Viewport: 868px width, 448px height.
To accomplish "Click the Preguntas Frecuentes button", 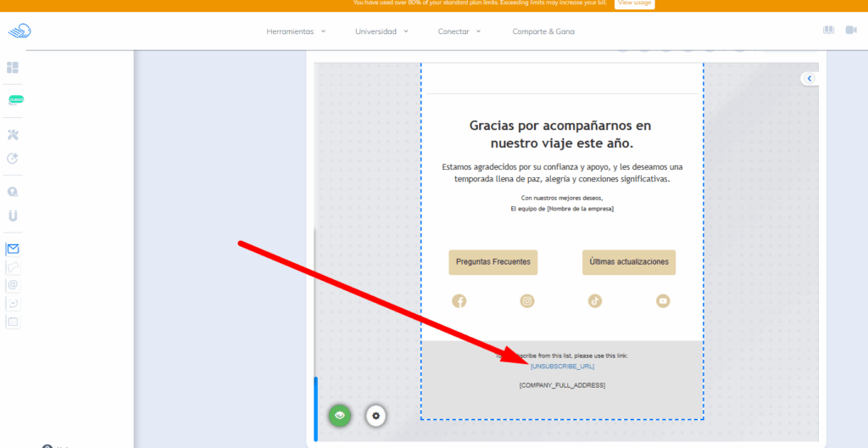I will [x=492, y=262].
